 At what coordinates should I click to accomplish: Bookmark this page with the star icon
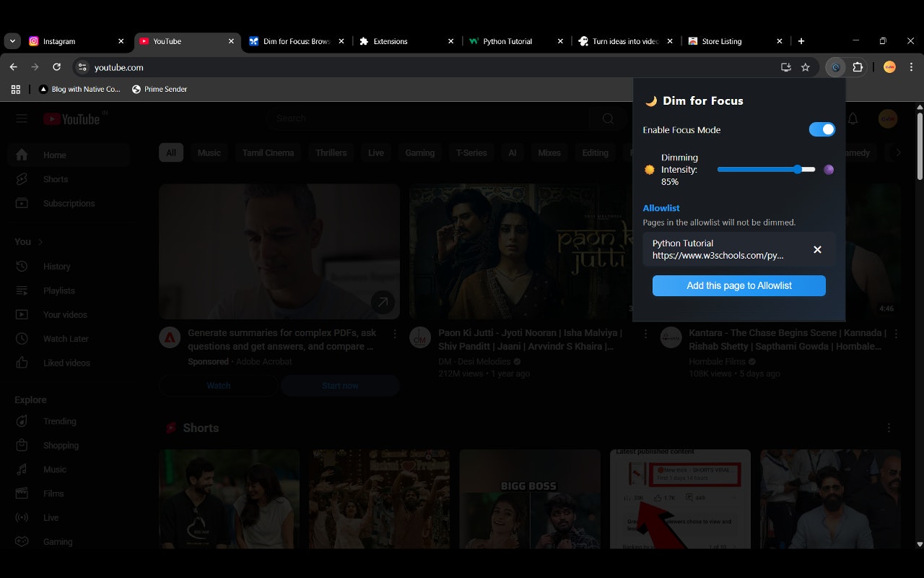(806, 67)
